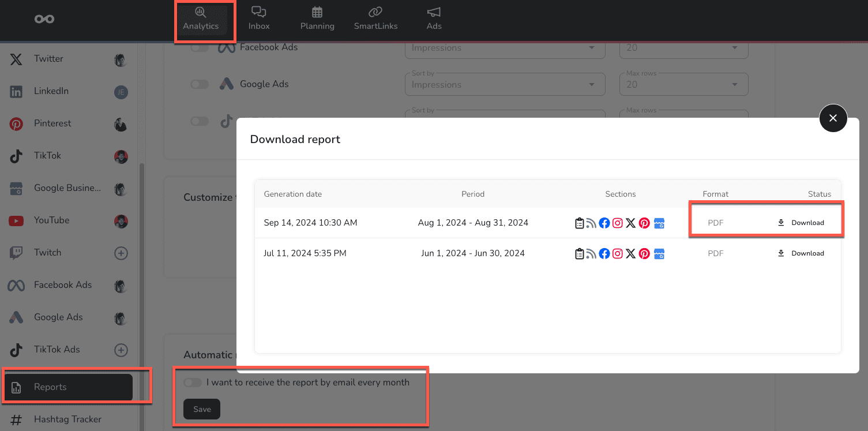Download the Jun 2024 PDF report
Screen dimensions: 868x431
click(801, 253)
